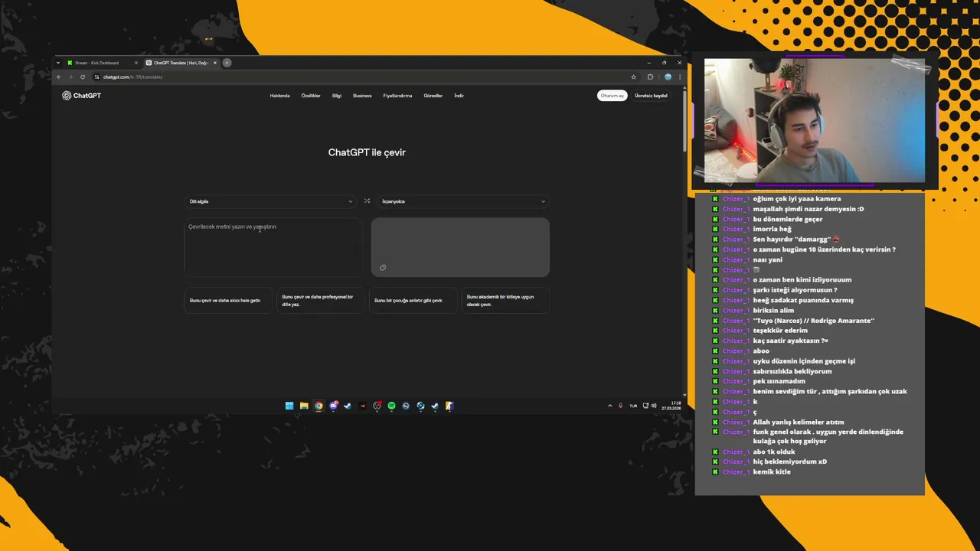
Task: Open Steam icon next to Discord
Action: point(348,406)
